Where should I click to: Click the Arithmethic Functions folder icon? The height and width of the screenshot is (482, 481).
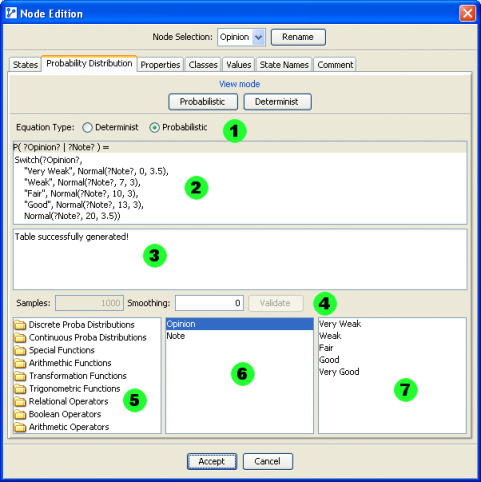(20, 363)
